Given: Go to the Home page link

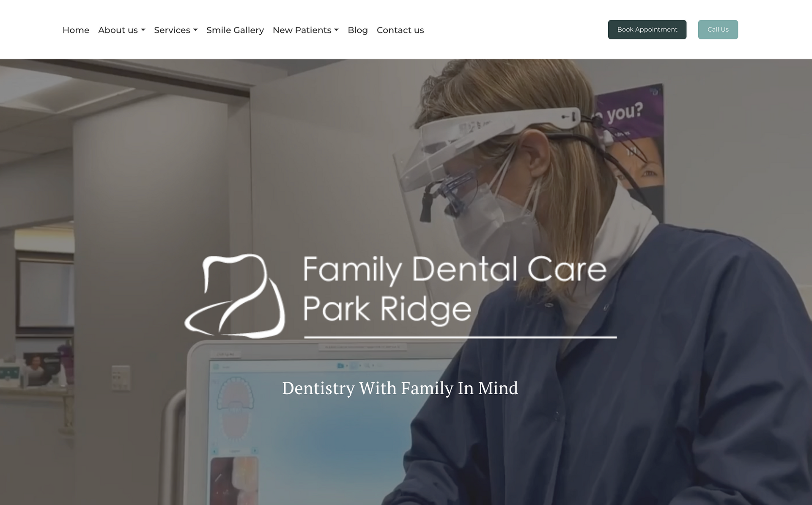Looking at the screenshot, I should [x=76, y=30].
